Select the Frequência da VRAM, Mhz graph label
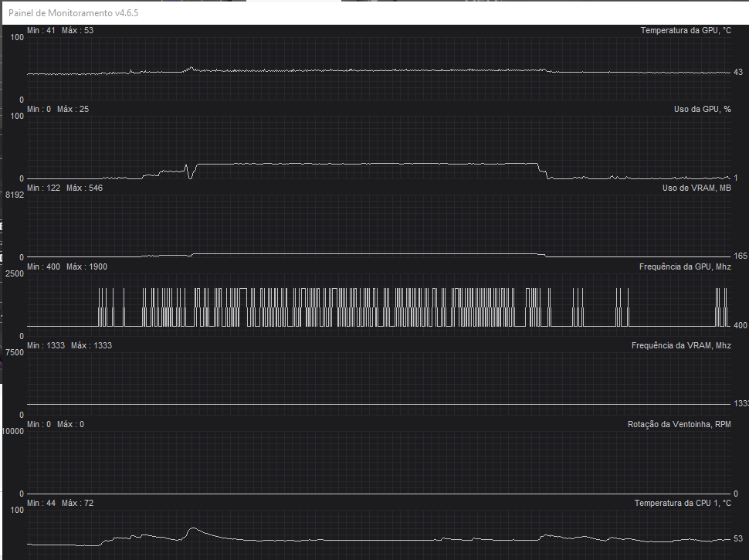The image size is (749, 560). coord(681,345)
